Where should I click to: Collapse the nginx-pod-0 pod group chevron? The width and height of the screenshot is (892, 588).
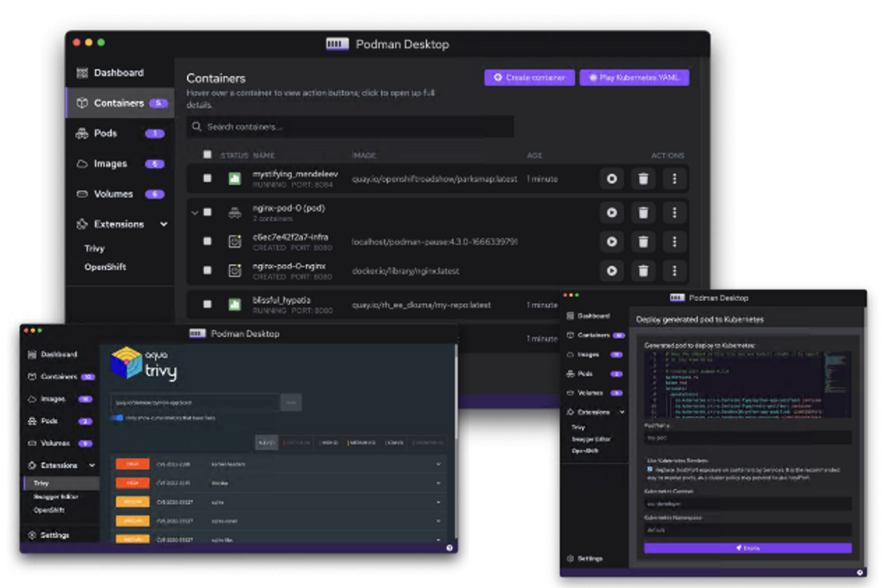coord(195,213)
